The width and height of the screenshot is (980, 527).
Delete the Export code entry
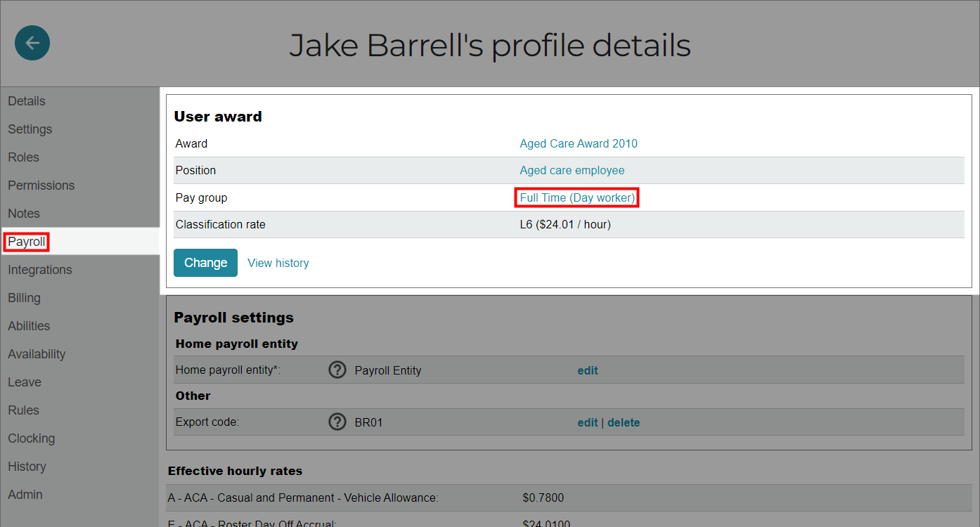pos(624,422)
